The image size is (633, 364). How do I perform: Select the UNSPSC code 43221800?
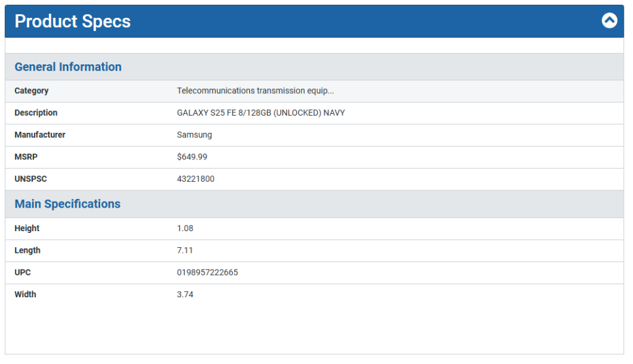click(x=195, y=179)
